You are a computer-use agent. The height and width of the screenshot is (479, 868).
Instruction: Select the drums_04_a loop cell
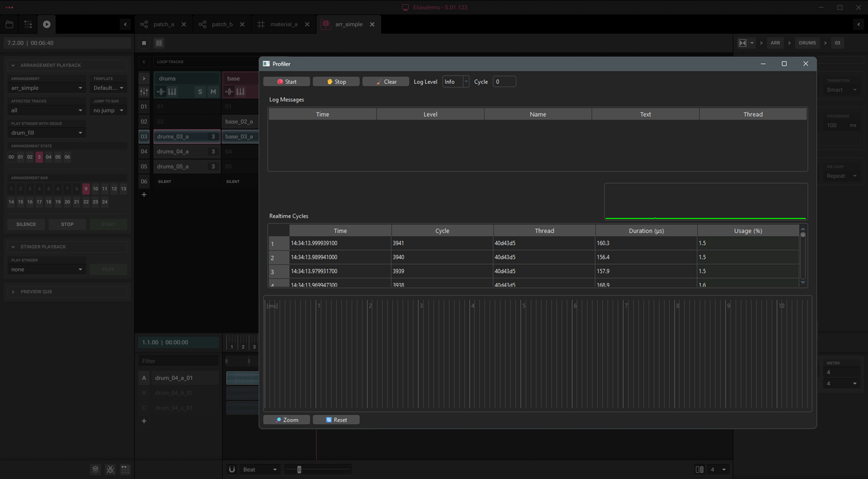pos(187,152)
